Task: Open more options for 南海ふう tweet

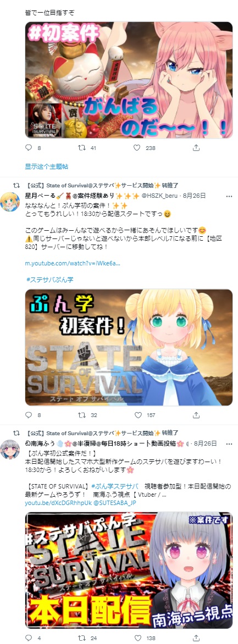Action: pos(229,444)
